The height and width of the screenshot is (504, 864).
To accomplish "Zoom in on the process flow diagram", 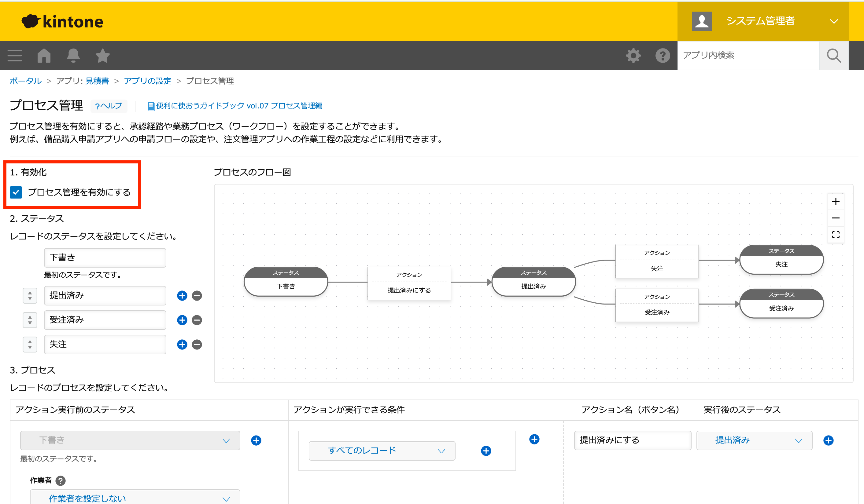I will tap(836, 202).
